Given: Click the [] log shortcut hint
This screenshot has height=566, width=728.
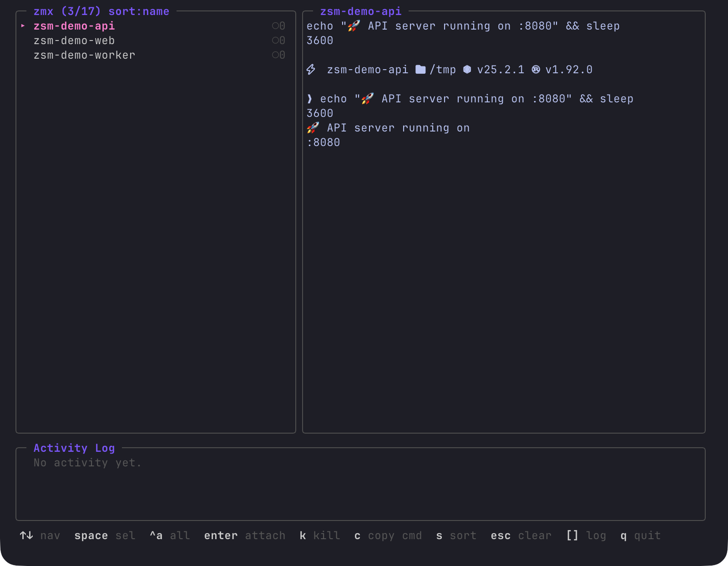Looking at the screenshot, I should click(x=586, y=536).
